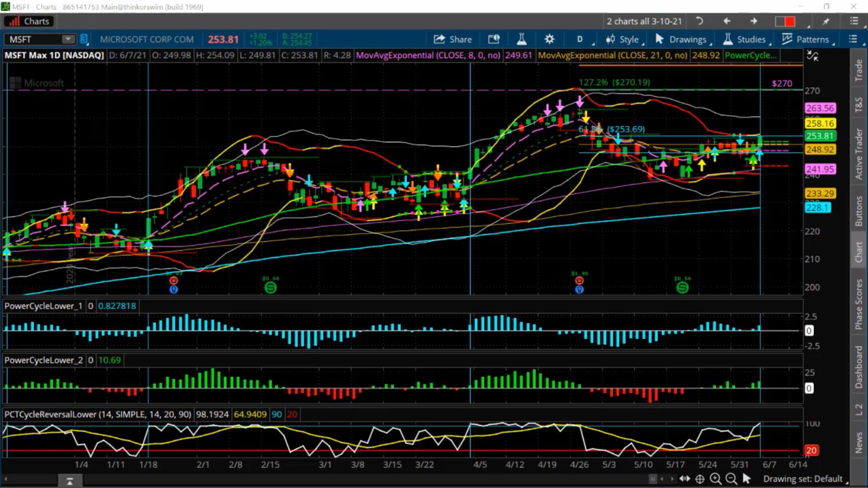Open the Drawings menu
This screenshot has width=868, height=488.
683,39
